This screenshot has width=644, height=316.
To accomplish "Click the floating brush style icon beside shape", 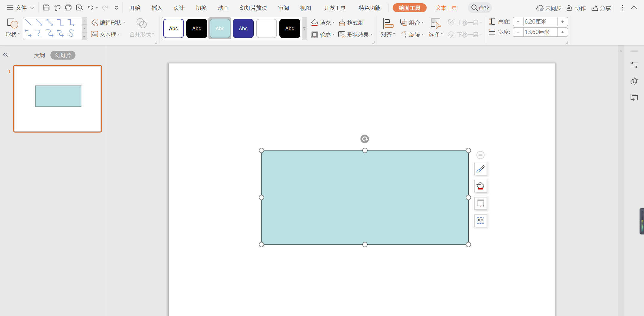I will pyautogui.click(x=480, y=169).
